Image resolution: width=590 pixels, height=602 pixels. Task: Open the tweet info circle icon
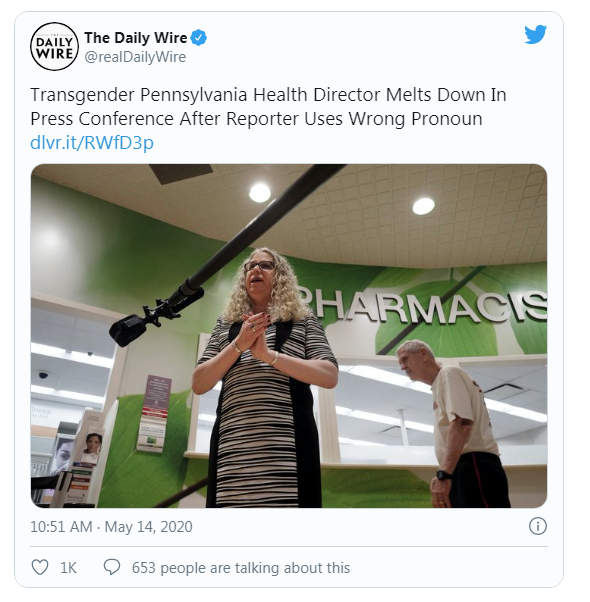(537, 526)
